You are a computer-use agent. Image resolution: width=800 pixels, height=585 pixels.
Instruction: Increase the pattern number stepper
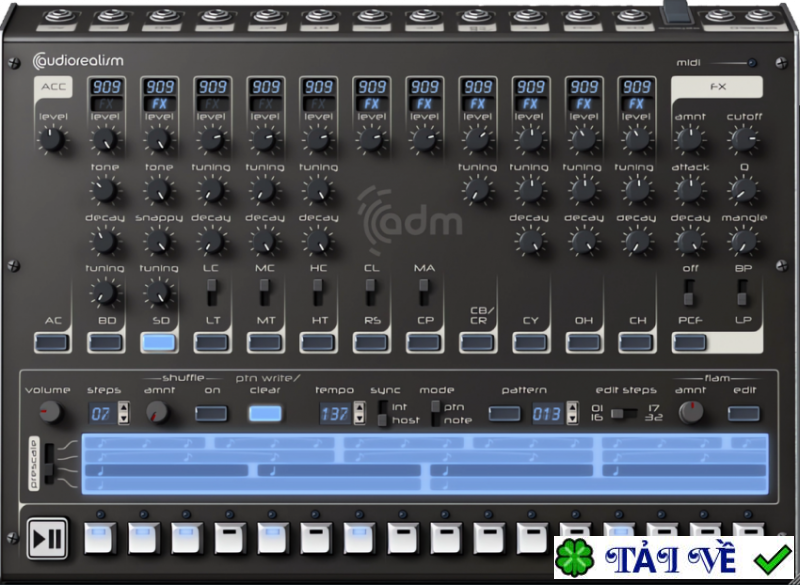[x=573, y=409]
